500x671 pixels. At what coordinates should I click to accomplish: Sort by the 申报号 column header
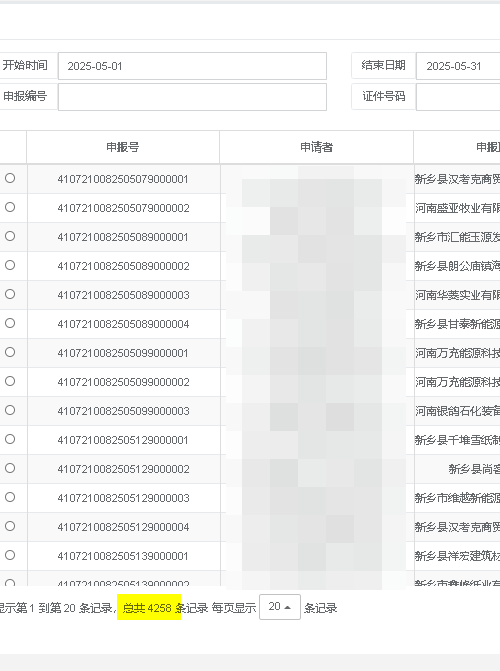click(x=123, y=147)
